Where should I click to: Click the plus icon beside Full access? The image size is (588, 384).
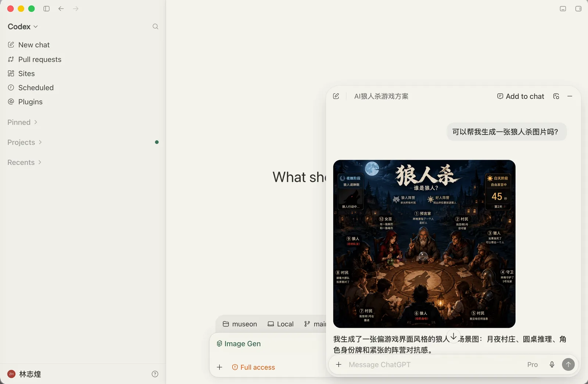tap(219, 367)
